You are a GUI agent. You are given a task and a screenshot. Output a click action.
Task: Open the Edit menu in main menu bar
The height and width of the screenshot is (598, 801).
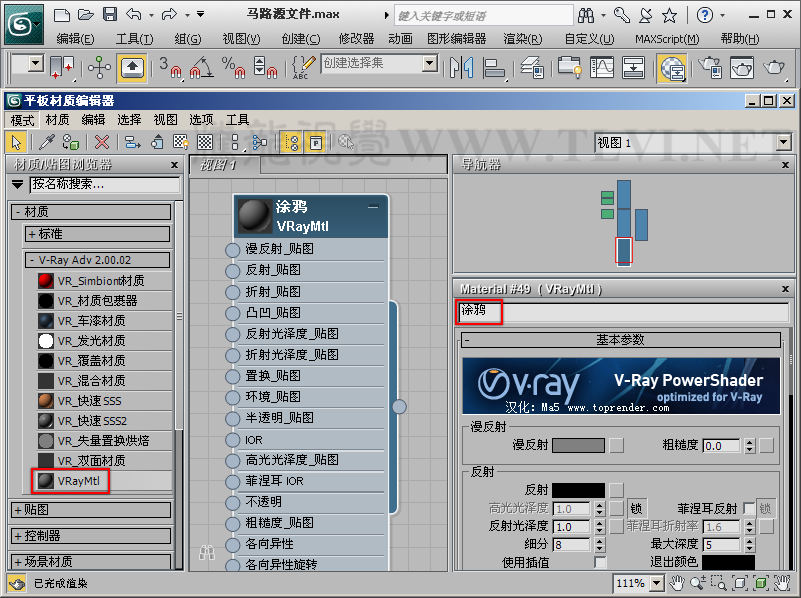pyautogui.click(x=75, y=39)
